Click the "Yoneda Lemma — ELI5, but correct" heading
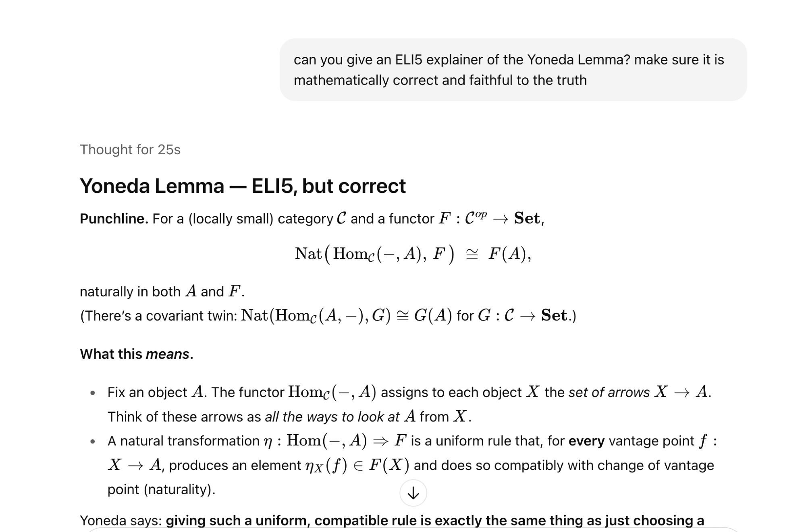The height and width of the screenshot is (532, 806). click(x=243, y=186)
